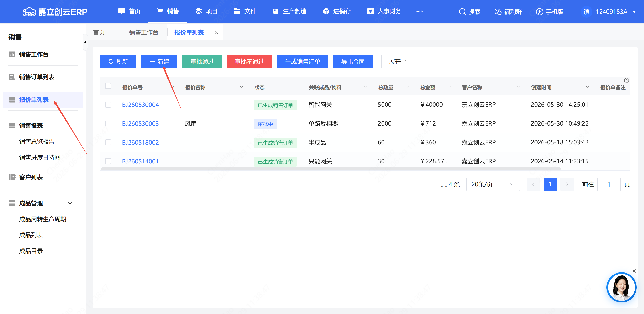Click the 文件 folder icon
The width and height of the screenshot is (644, 314).
237,11
